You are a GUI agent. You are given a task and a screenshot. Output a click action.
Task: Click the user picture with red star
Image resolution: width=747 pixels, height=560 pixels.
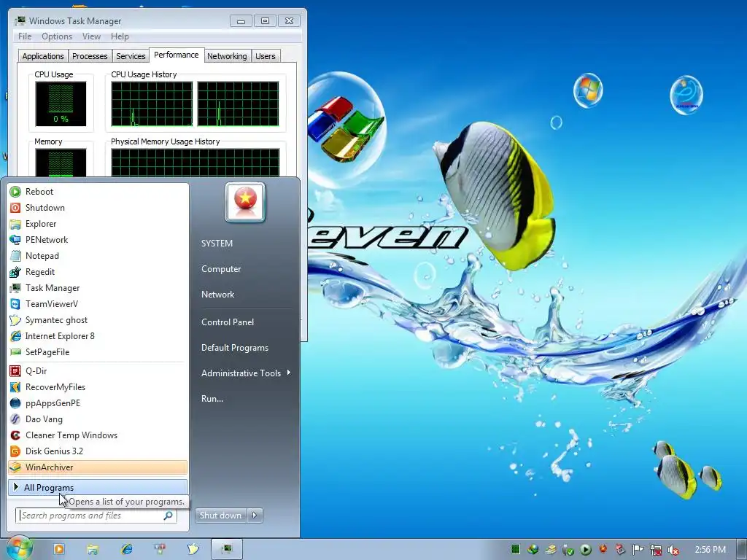coord(245,202)
